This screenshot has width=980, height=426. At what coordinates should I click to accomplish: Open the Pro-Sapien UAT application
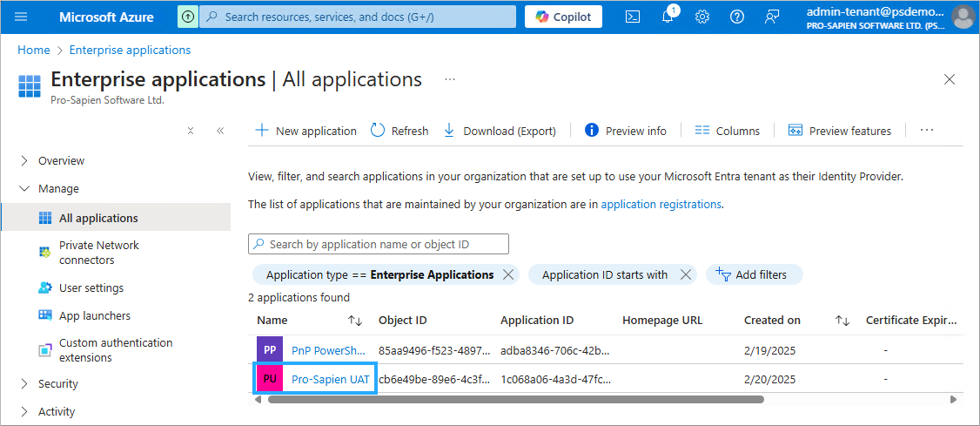coord(330,379)
